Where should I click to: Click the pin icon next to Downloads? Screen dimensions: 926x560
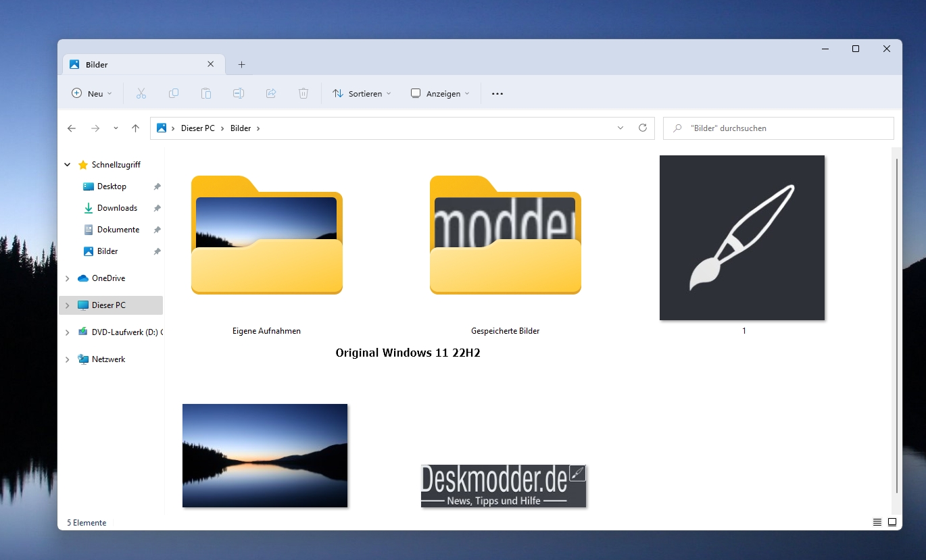tap(157, 208)
